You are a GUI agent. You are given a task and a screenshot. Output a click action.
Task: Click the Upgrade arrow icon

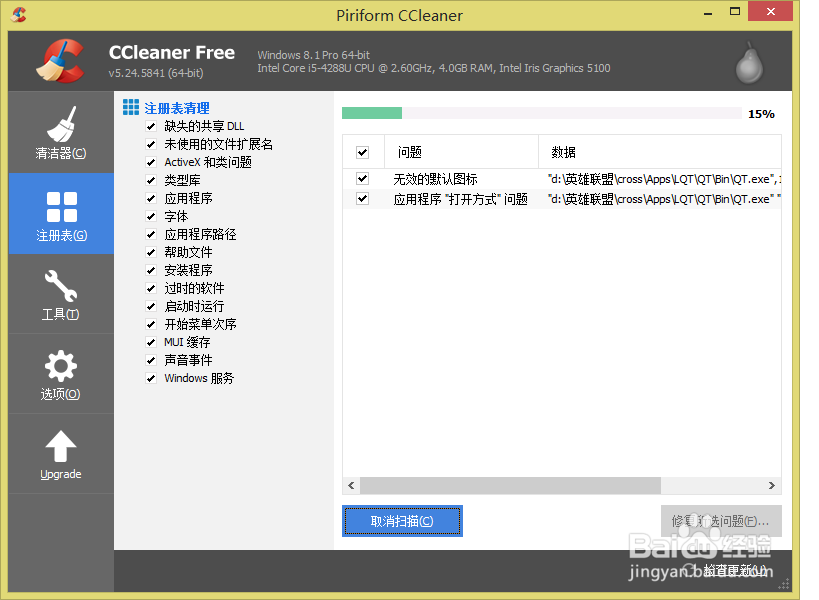61,443
